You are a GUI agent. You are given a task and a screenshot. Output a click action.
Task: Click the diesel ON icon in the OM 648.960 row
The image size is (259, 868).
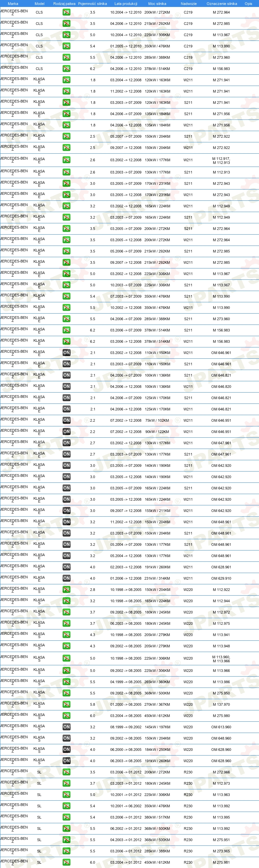point(67,738)
